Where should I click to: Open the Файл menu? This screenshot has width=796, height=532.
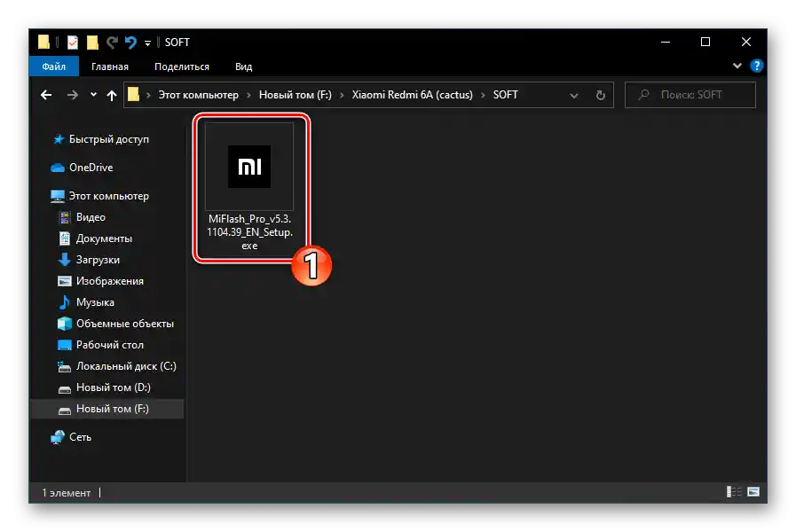point(53,66)
